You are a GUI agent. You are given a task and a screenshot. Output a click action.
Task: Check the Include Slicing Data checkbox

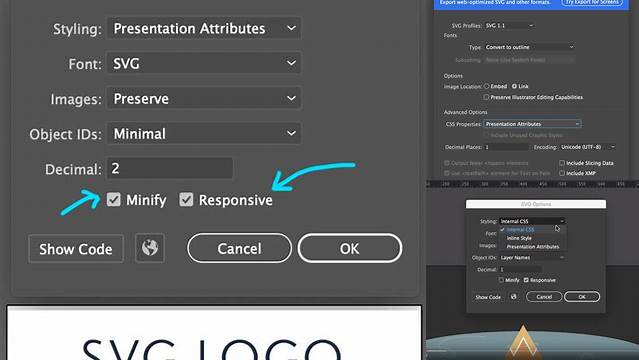click(562, 163)
